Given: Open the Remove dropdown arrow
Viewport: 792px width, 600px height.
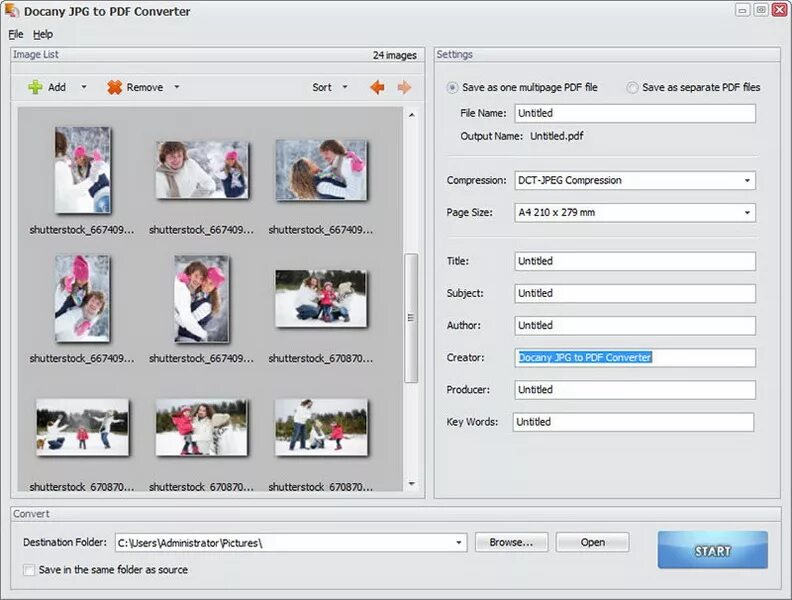Looking at the screenshot, I should 177,87.
